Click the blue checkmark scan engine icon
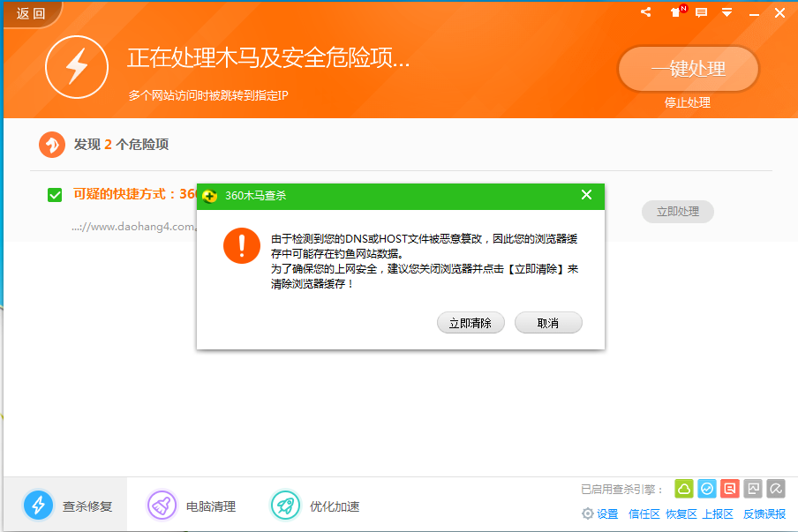798x532 pixels. pyautogui.click(x=707, y=488)
